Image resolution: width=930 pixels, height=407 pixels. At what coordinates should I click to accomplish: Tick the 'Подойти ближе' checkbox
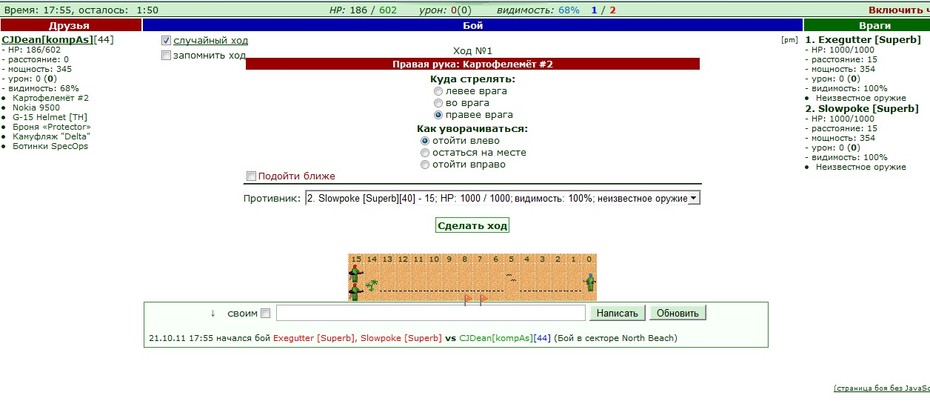(251, 176)
